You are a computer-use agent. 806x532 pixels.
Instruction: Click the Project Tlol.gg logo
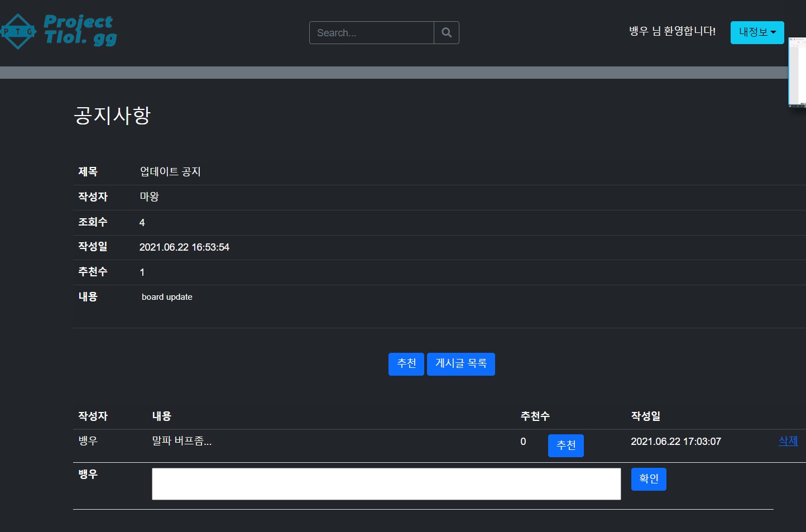click(59, 31)
